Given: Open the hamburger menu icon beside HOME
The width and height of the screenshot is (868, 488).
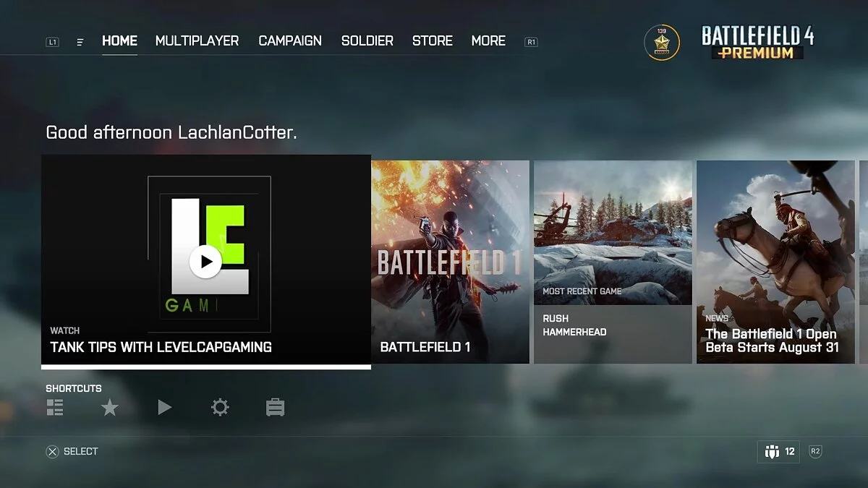Looking at the screenshot, I should pyautogui.click(x=80, y=42).
